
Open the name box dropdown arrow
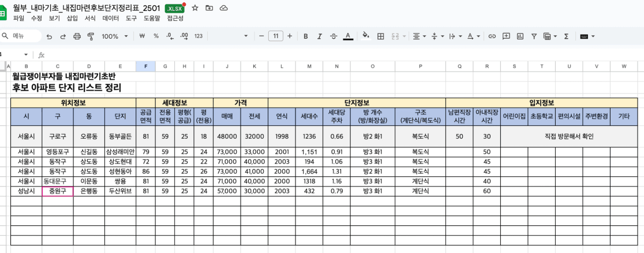[26, 55]
